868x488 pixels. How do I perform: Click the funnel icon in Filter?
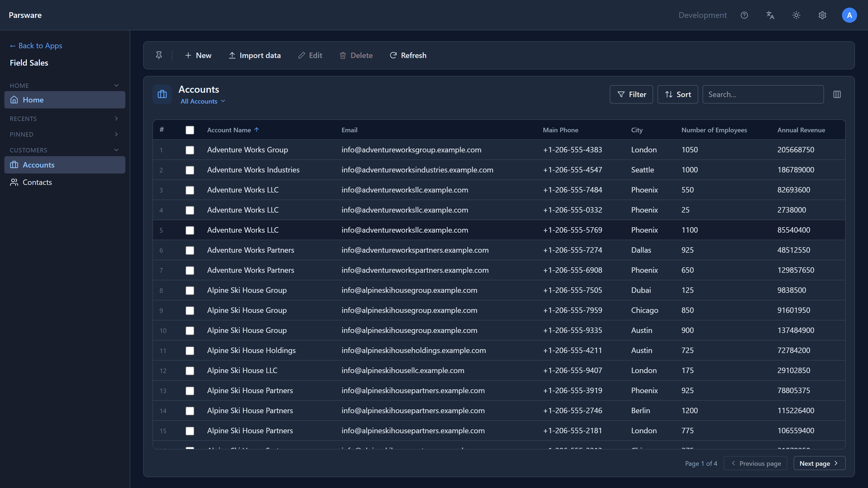tap(621, 94)
